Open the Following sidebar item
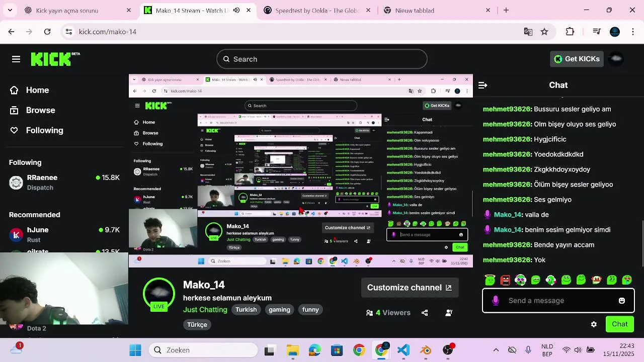Screen dimensions: 644x362 click(36, 130)
